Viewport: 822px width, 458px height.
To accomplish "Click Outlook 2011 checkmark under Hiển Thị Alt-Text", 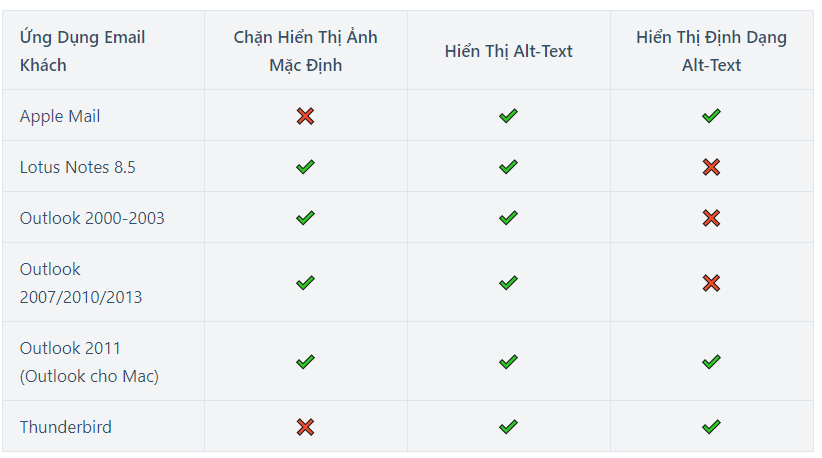I will (508, 362).
